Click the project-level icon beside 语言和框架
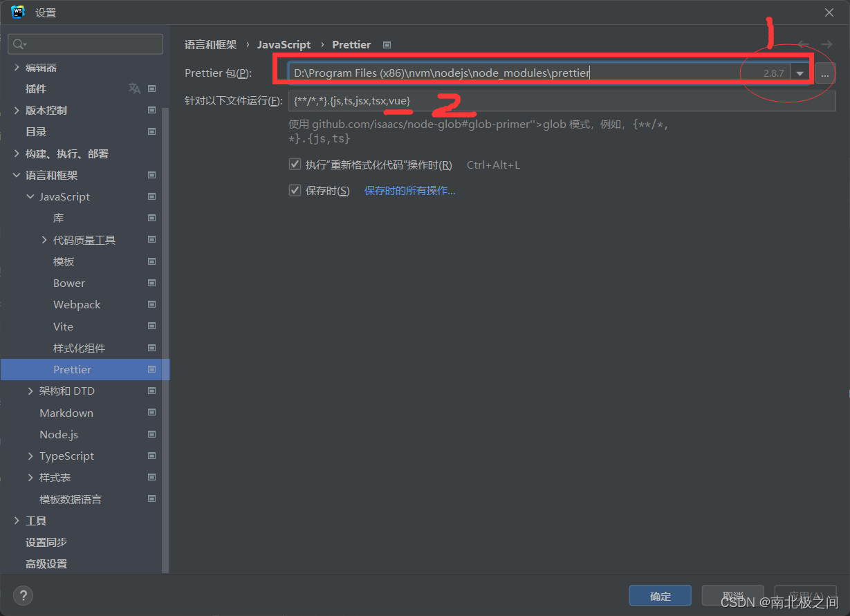850x616 pixels. click(152, 175)
